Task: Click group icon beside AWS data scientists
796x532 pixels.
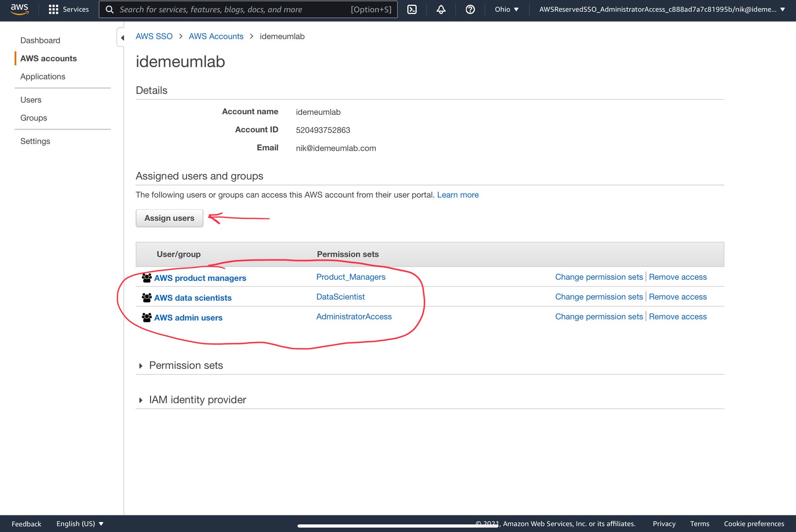Action: (x=147, y=298)
